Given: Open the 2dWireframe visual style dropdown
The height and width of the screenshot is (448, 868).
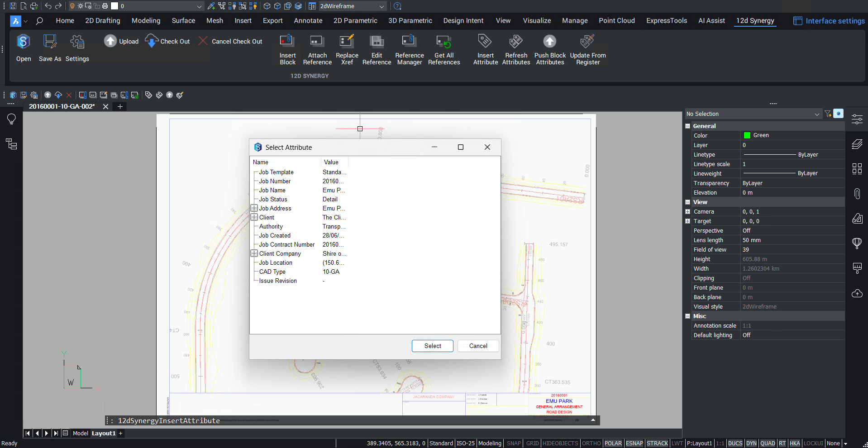Looking at the screenshot, I should 352,6.
